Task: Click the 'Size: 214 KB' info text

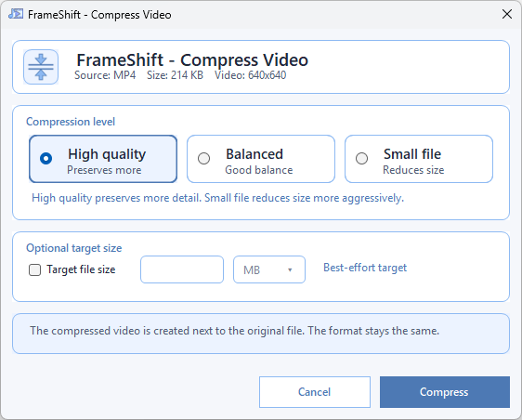Action: [x=175, y=75]
